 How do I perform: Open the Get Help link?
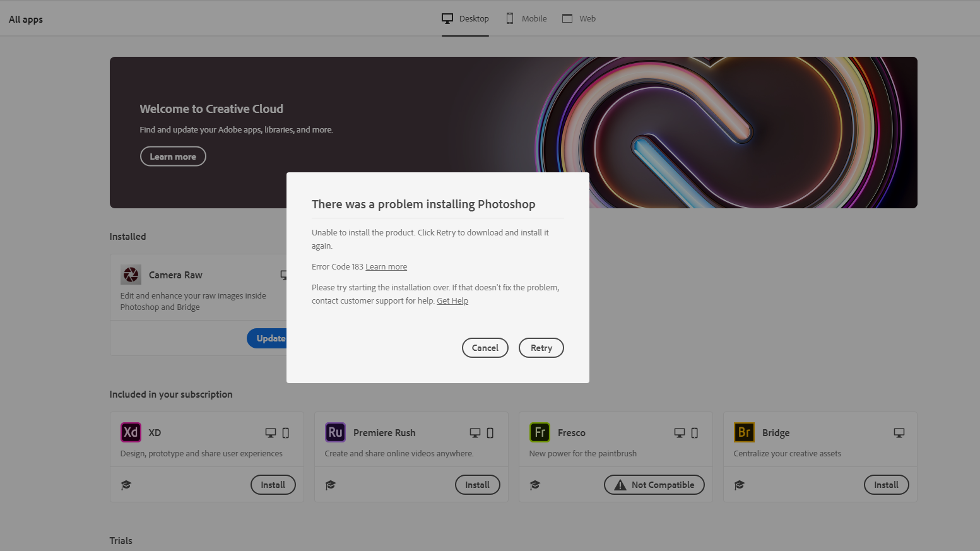[452, 301]
